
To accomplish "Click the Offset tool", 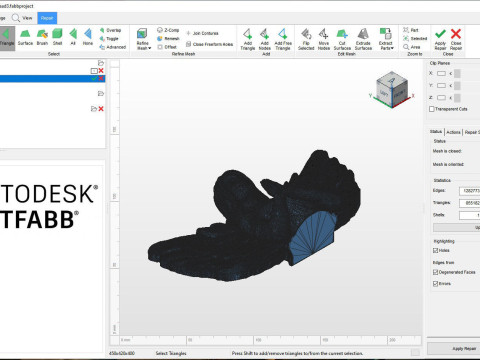I will (x=167, y=47).
